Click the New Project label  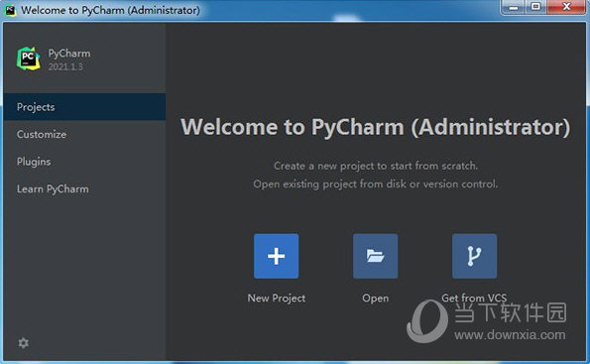click(277, 299)
